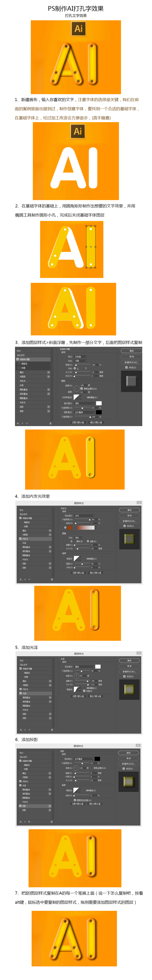The image size is (152, 980).
Task: Click 设置为默认值 in the 投影 settings dialog
Action: click(x=77, y=803)
